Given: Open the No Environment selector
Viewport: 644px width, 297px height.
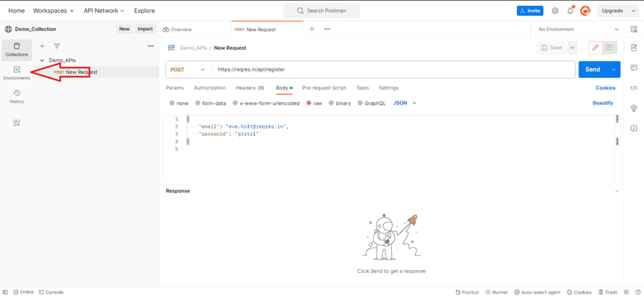Looking at the screenshot, I should 579,29.
